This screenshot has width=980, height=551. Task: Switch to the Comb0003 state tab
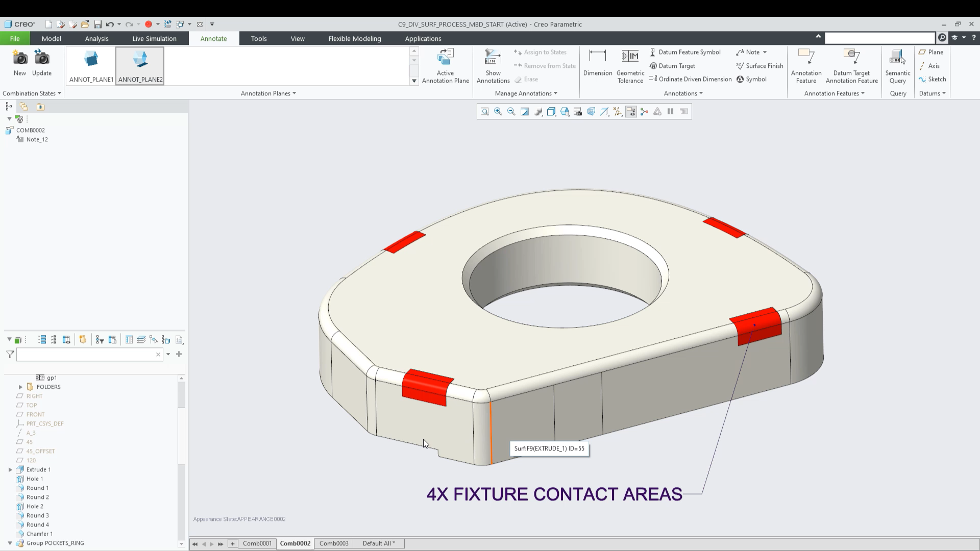coord(334,543)
